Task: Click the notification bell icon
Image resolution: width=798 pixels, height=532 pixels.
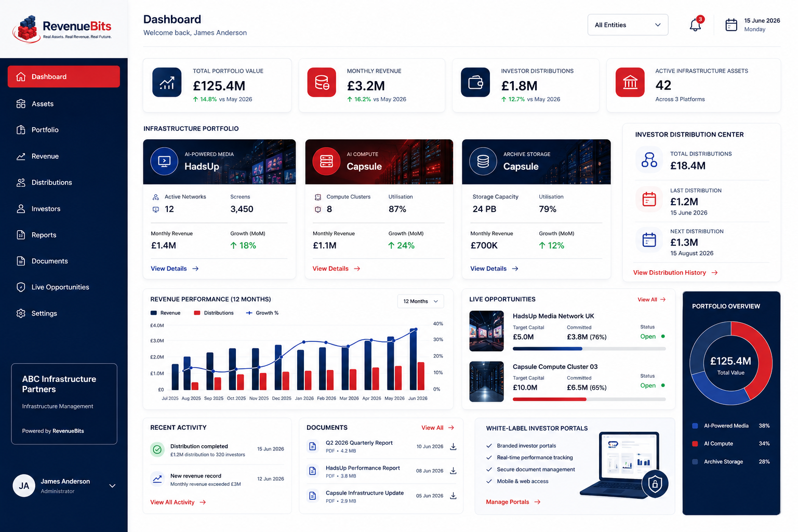Action: [x=695, y=25]
